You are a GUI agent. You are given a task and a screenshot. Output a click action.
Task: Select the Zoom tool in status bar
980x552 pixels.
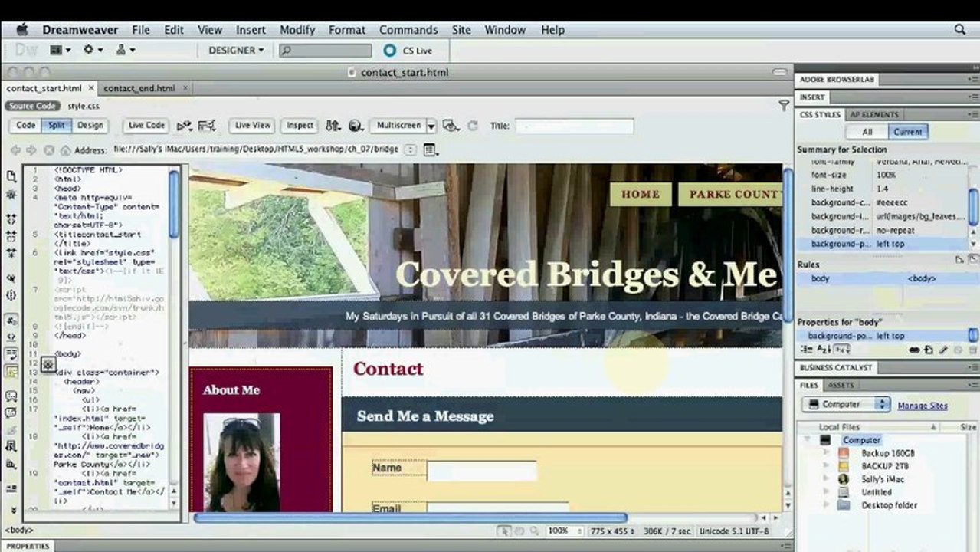pos(534,531)
